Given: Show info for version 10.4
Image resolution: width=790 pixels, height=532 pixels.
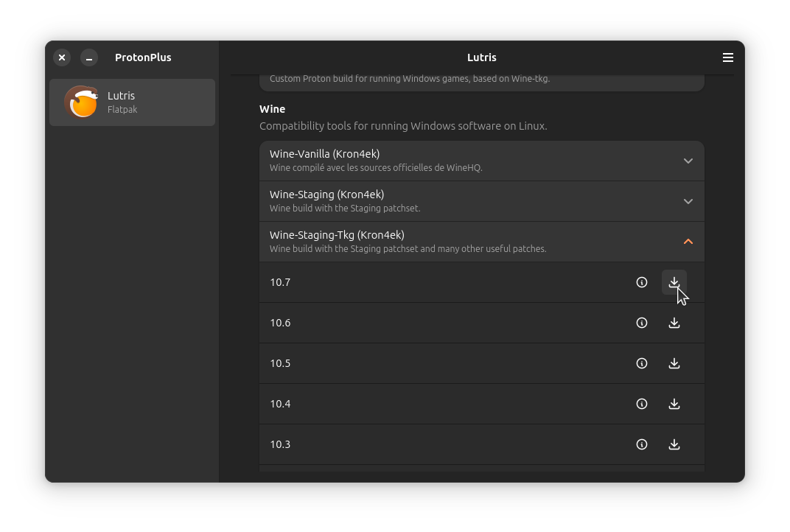Looking at the screenshot, I should 641,404.
